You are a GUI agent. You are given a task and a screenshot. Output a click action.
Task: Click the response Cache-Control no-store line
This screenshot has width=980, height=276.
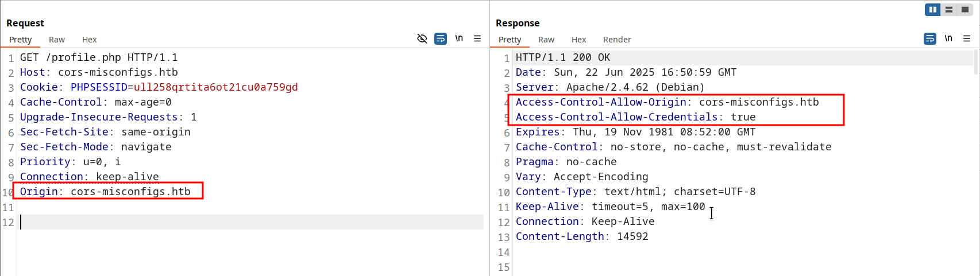point(674,147)
